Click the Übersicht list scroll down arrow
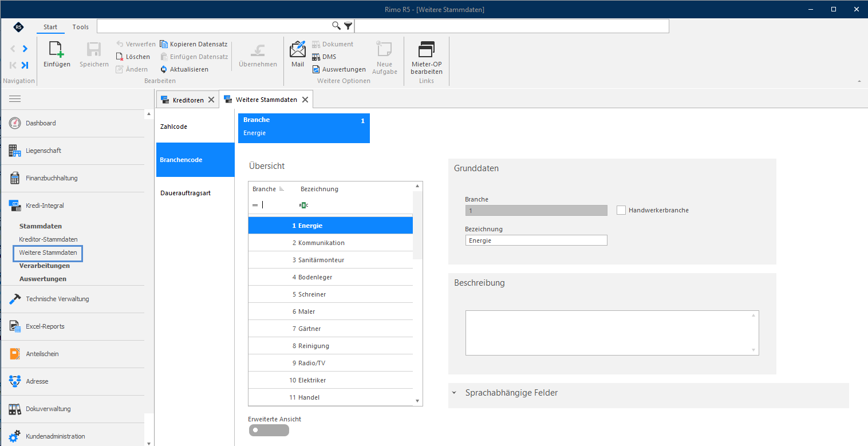The height and width of the screenshot is (446, 868). [x=417, y=401]
